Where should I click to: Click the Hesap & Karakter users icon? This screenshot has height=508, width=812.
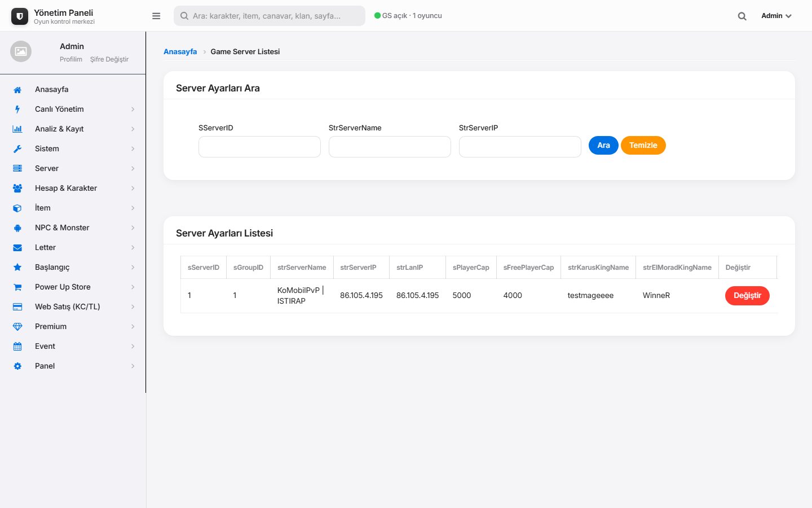(17, 189)
